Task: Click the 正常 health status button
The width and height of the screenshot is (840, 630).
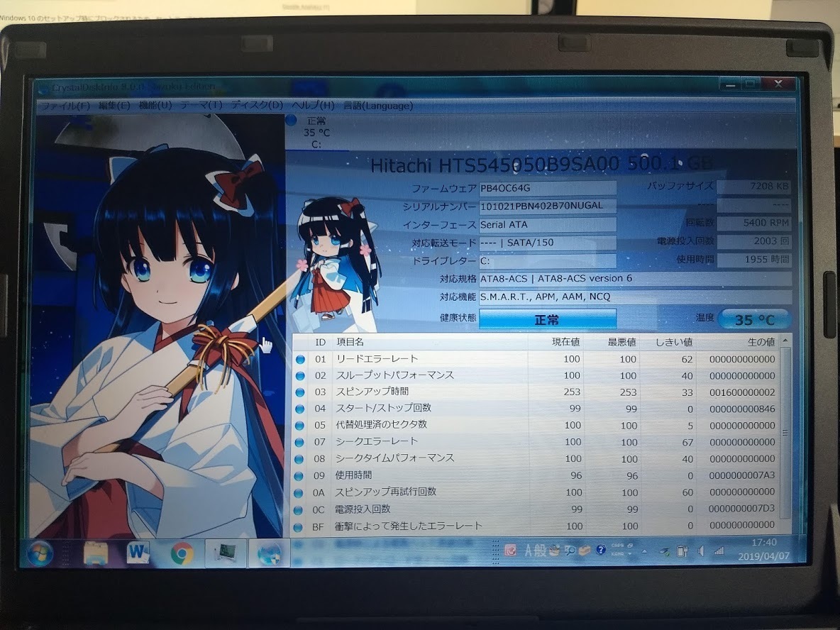Action: point(547,319)
